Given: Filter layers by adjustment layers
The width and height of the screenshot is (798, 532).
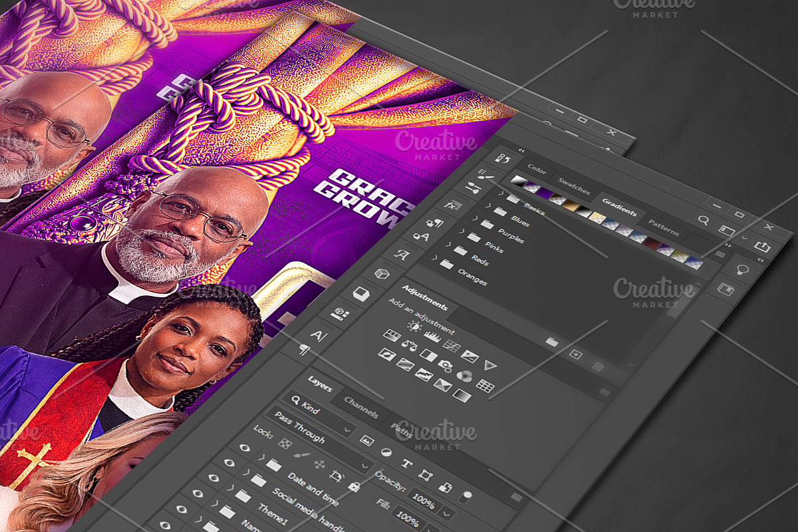Looking at the screenshot, I should tap(386, 452).
